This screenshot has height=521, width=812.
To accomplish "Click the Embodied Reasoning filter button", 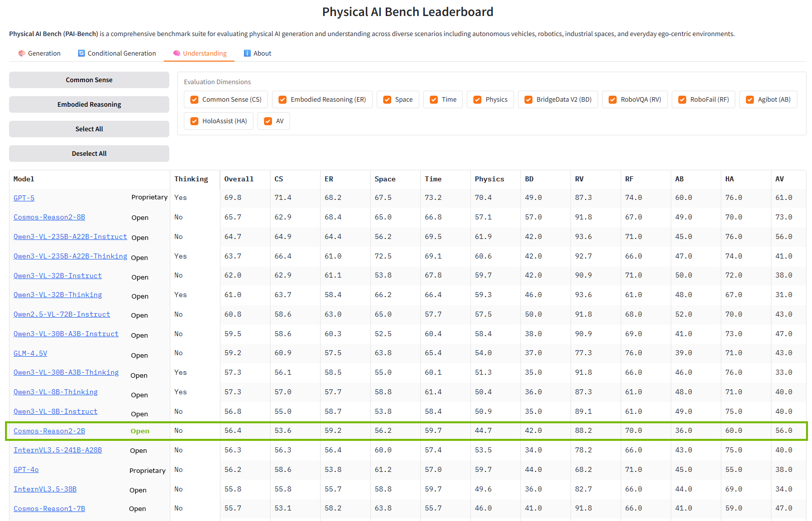I will 89,104.
